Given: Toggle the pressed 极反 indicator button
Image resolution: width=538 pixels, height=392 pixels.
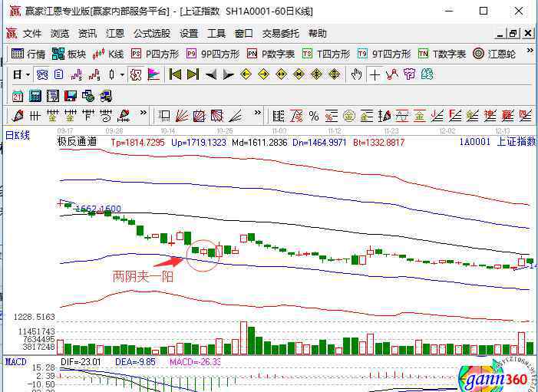Looking at the screenshot, I should (136, 74).
